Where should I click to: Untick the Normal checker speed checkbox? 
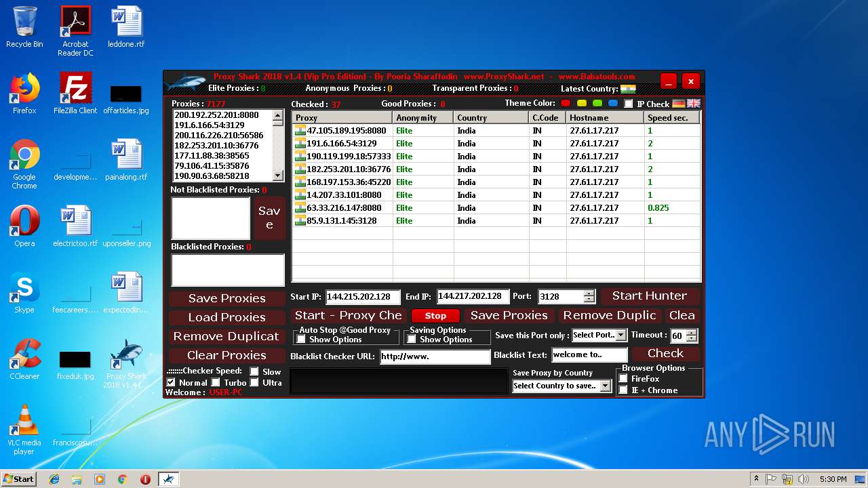pyautogui.click(x=171, y=382)
